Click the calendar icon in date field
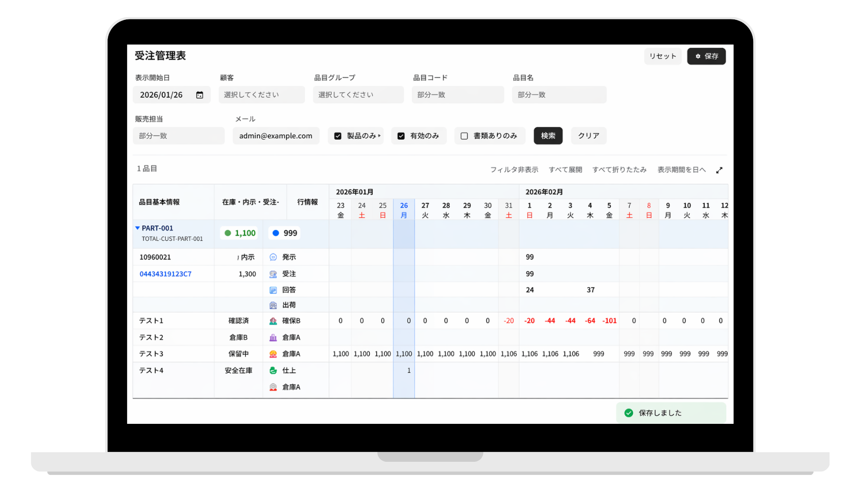Screen dimensions: 868x488 pyautogui.click(x=199, y=95)
